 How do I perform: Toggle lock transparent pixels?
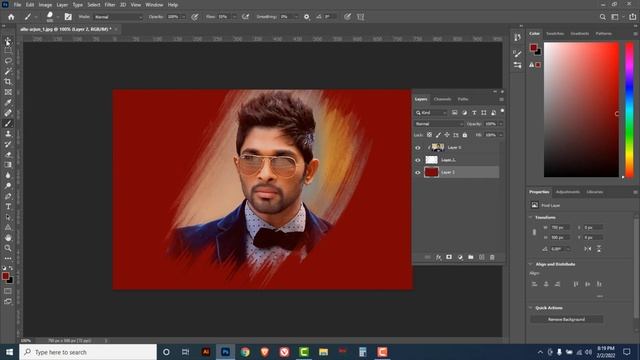429,135
